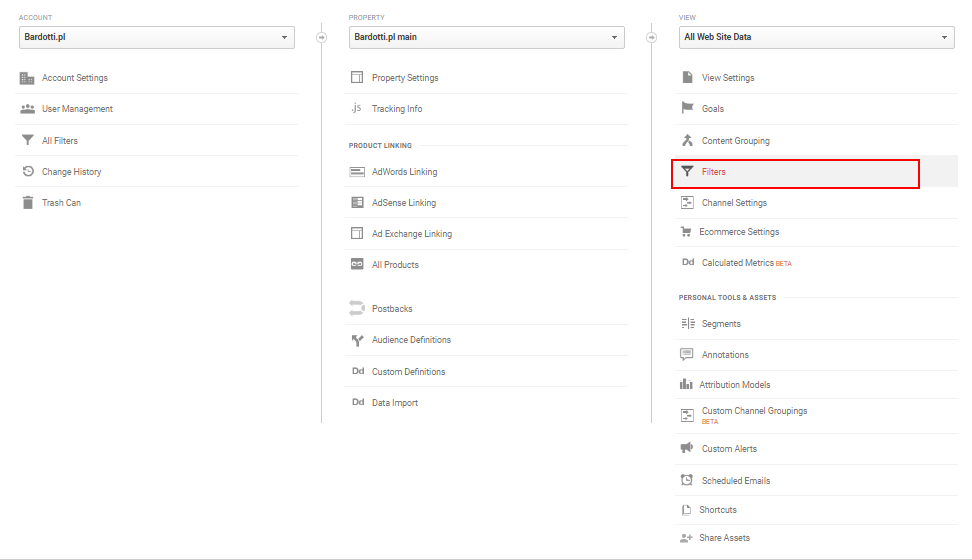Expand the Bardotti.pl main property dropdown
The image size is (972, 560).
[487, 37]
